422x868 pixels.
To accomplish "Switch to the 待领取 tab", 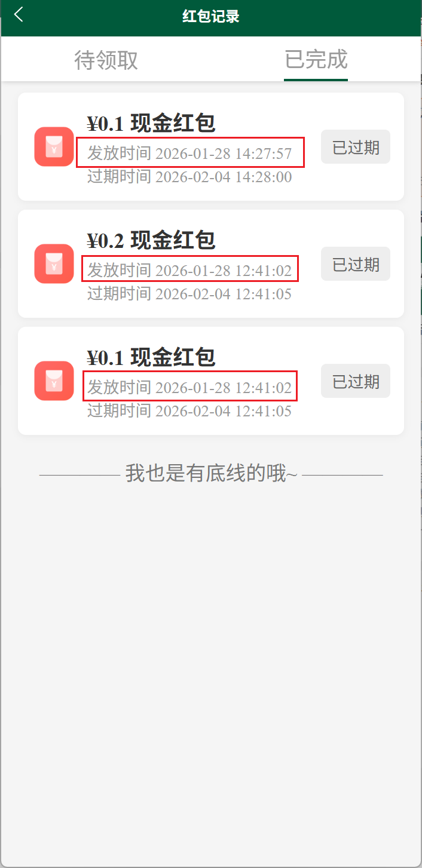I will click(106, 60).
